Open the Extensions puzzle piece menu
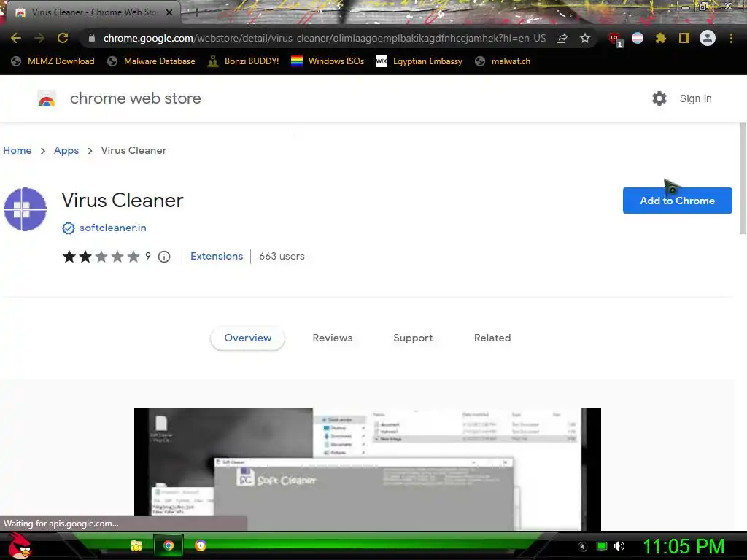747x560 pixels. (x=661, y=38)
